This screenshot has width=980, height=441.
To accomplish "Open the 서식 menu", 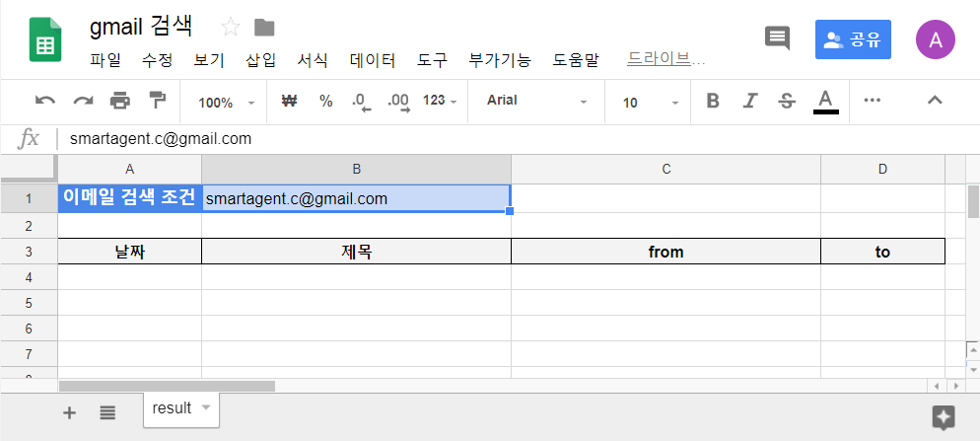I will (313, 61).
